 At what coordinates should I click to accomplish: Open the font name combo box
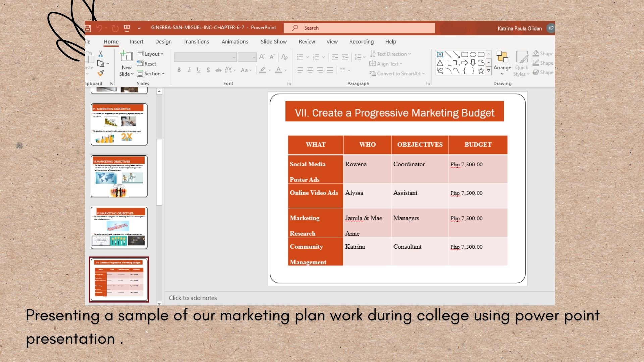click(x=205, y=57)
